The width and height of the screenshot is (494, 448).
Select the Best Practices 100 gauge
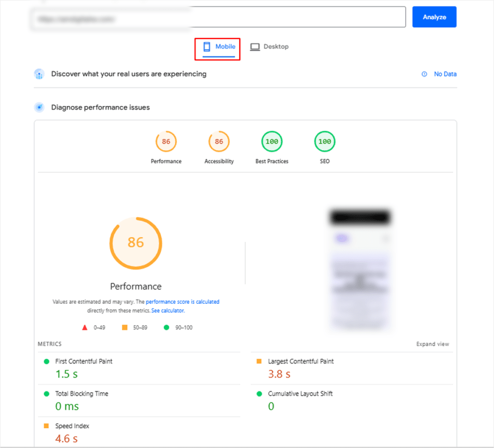(x=272, y=141)
